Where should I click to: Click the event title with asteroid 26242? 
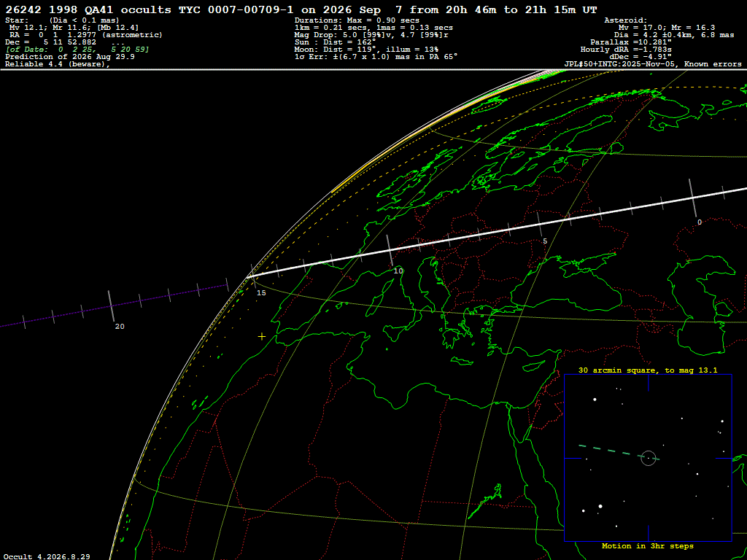point(301,9)
